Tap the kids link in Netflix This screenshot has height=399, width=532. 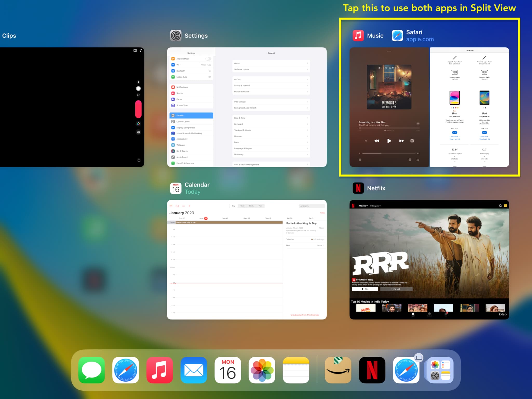tap(503, 314)
